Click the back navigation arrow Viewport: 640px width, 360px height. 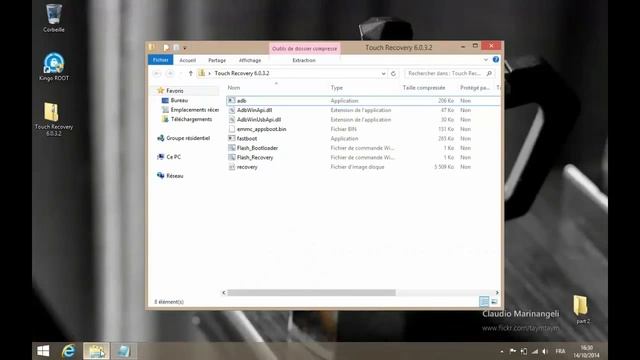click(157, 73)
